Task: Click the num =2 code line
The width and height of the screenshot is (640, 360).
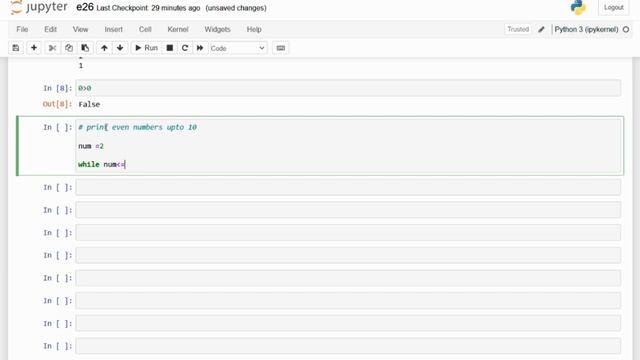Action: [91, 146]
